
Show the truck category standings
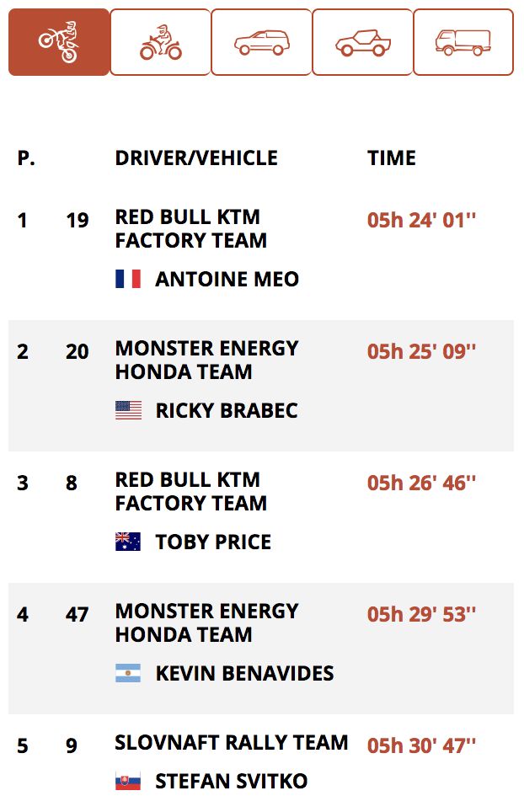pyautogui.click(x=463, y=42)
